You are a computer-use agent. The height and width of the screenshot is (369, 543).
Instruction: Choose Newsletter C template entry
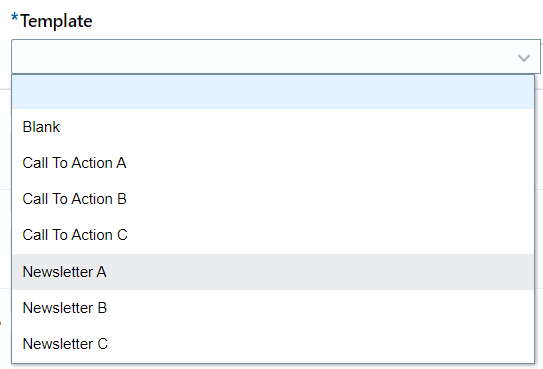tap(273, 344)
